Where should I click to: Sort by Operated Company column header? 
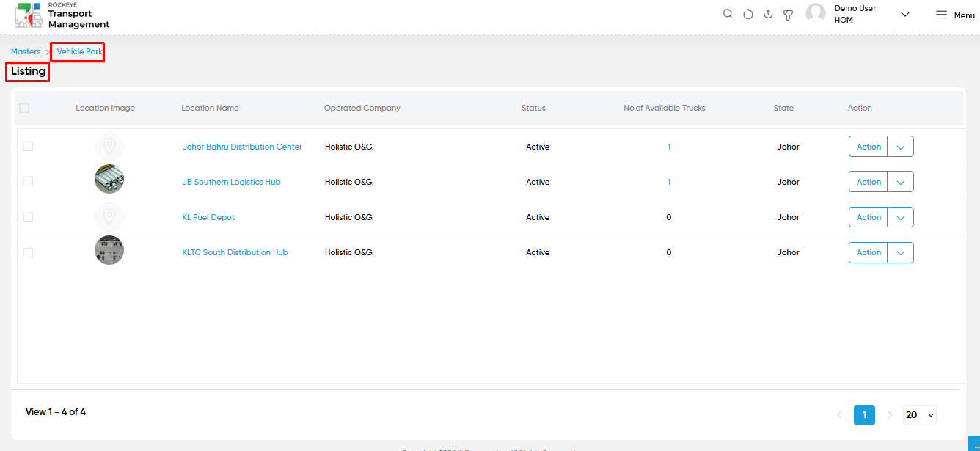pyautogui.click(x=362, y=108)
